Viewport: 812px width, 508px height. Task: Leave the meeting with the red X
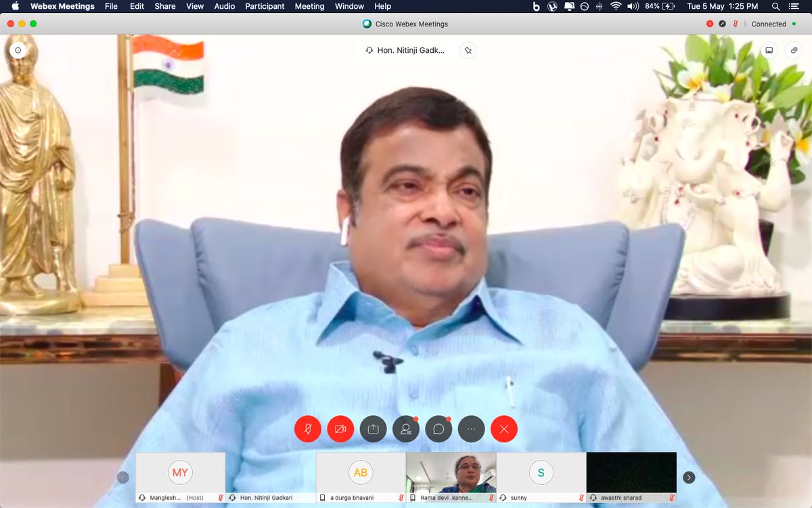point(503,429)
